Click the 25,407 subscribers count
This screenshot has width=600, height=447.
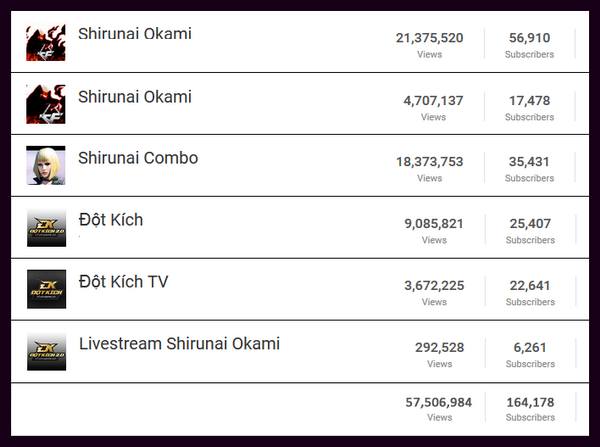529,224
